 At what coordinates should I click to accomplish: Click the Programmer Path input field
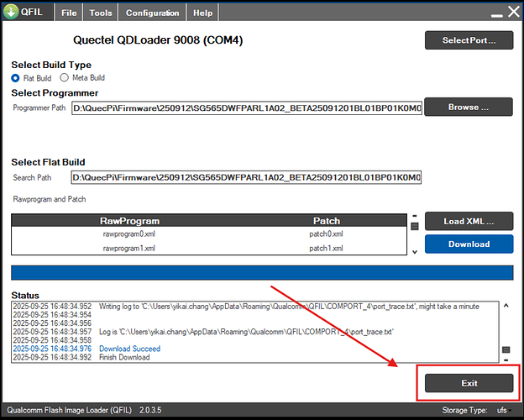(x=247, y=108)
